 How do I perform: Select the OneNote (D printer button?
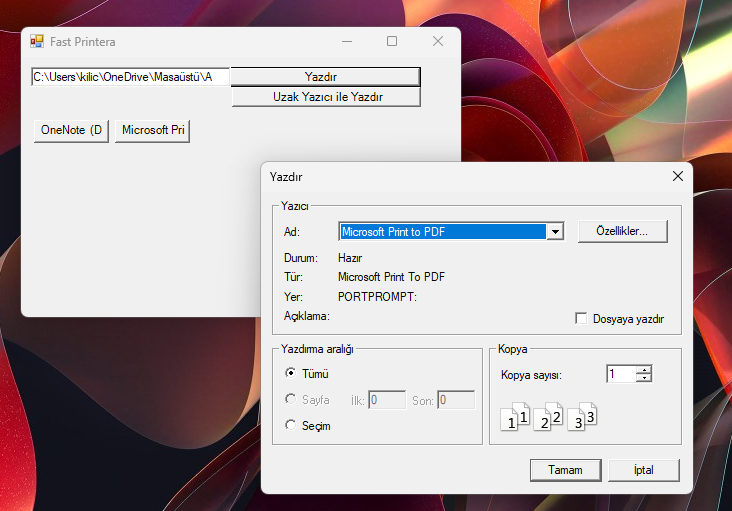(x=71, y=130)
